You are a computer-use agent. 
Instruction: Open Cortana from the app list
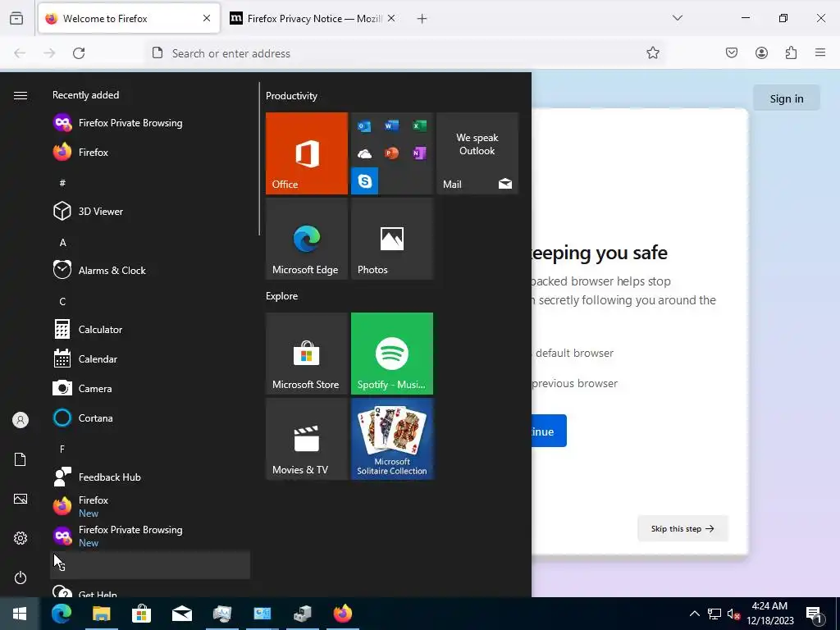(150, 418)
